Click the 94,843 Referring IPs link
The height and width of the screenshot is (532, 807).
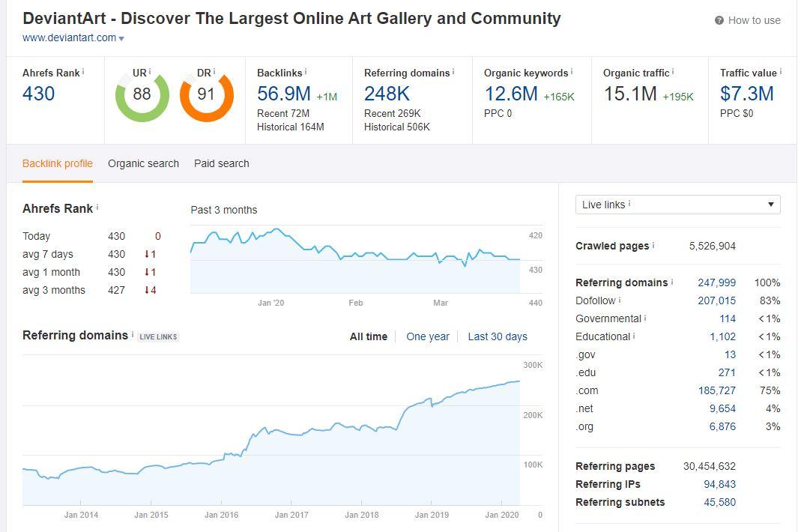(719, 484)
